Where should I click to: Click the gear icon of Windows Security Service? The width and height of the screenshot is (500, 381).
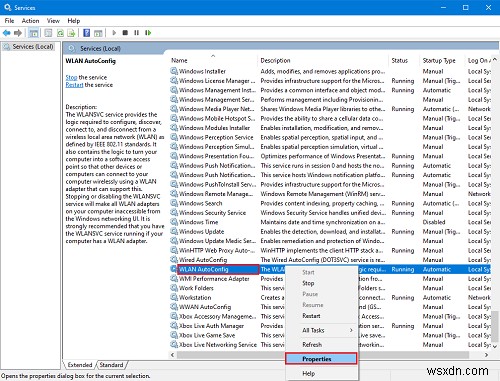click(174, 212)
